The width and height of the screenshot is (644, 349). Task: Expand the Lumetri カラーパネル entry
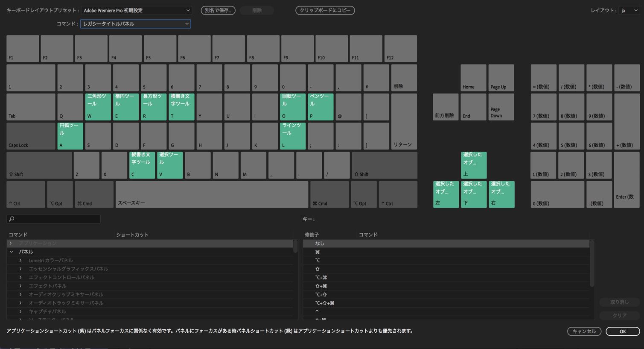coord(20,260)
